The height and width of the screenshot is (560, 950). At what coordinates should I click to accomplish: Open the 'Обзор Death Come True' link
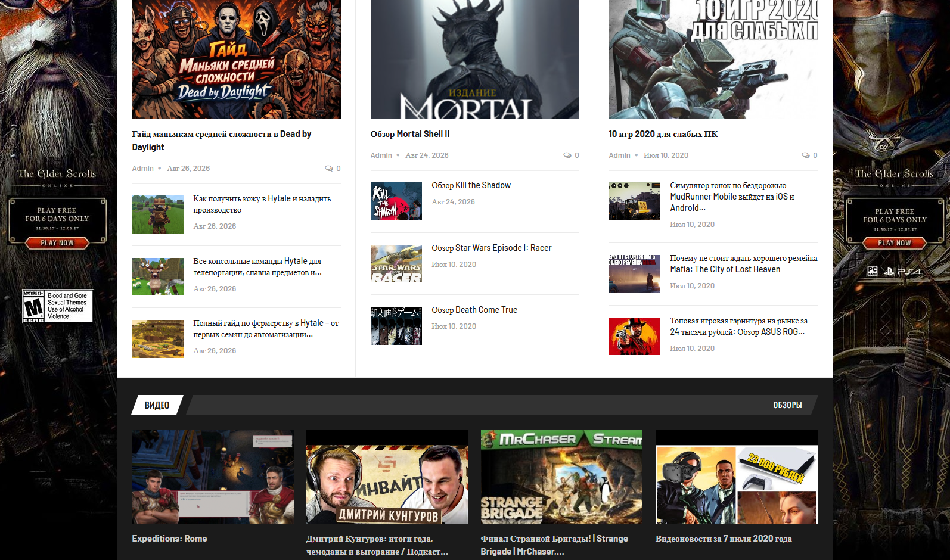pos(474,310)
